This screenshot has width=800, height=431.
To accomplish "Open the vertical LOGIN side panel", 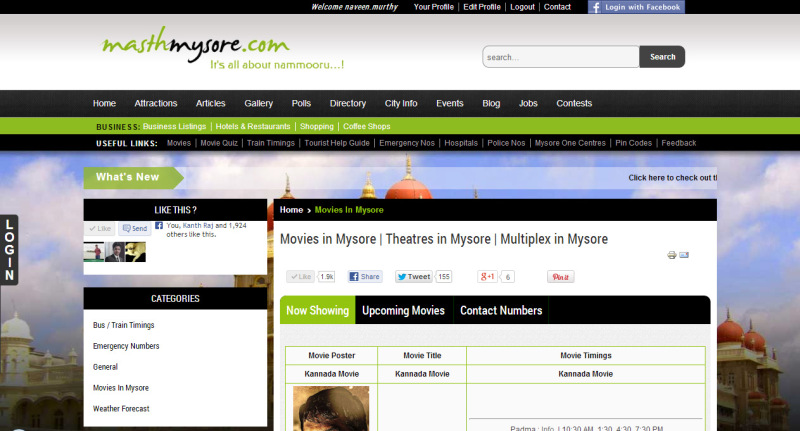I will pyautogui.click(x=9, y=250).
